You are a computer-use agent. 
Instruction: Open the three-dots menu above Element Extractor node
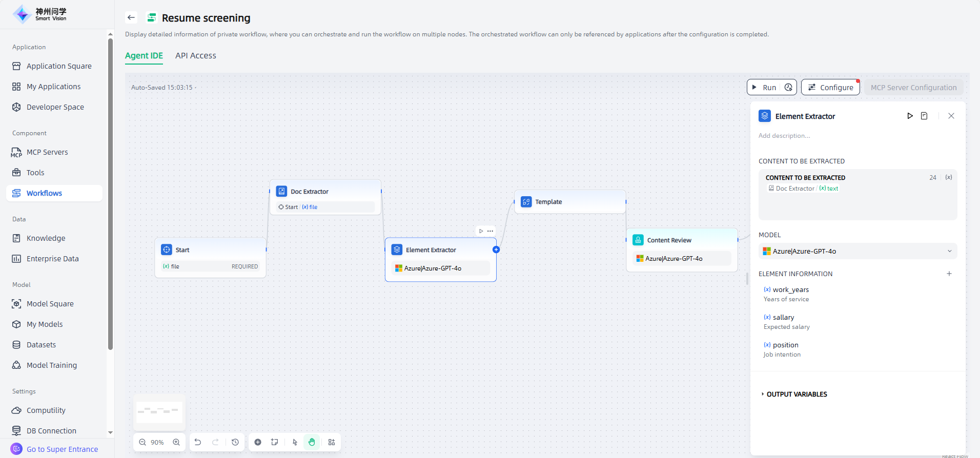(x=491, y=231)
